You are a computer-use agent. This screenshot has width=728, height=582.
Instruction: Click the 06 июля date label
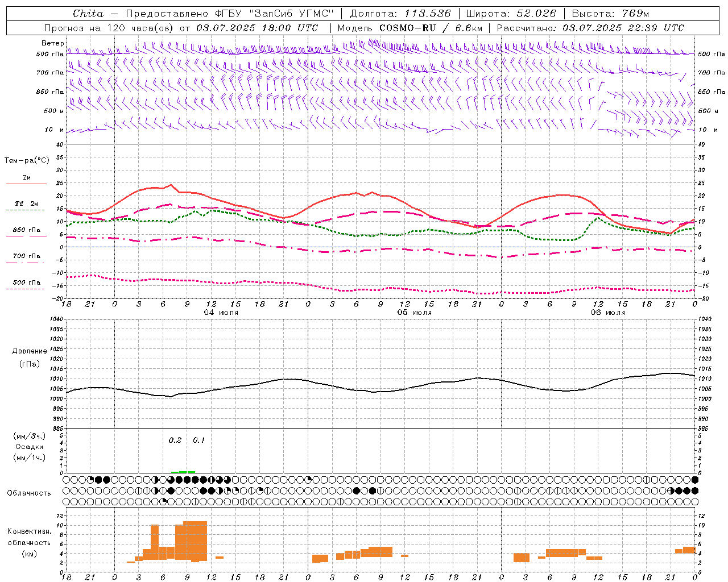pyautogui.click(x=607, y=313)
